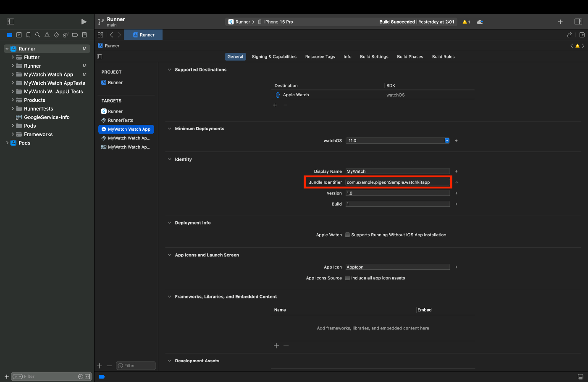Image resolution: width=588 pixels, height=382 pixels.
Task: Open the Library with the plus toolbar button
Action: [x=560, y=21]
